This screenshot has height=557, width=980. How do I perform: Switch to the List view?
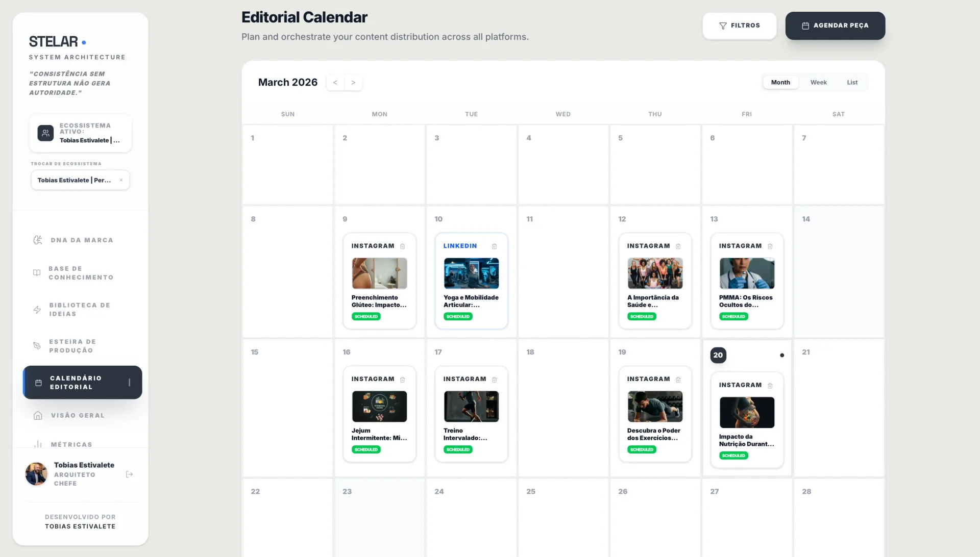coord(851,82)
